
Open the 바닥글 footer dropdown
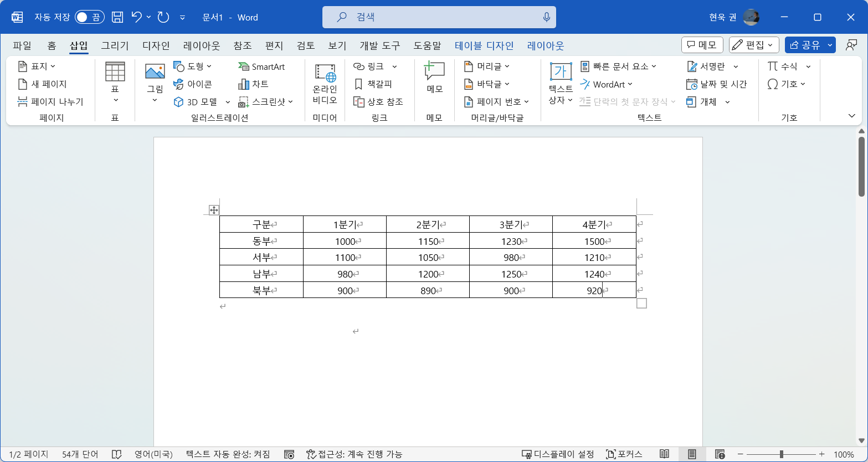486,84
